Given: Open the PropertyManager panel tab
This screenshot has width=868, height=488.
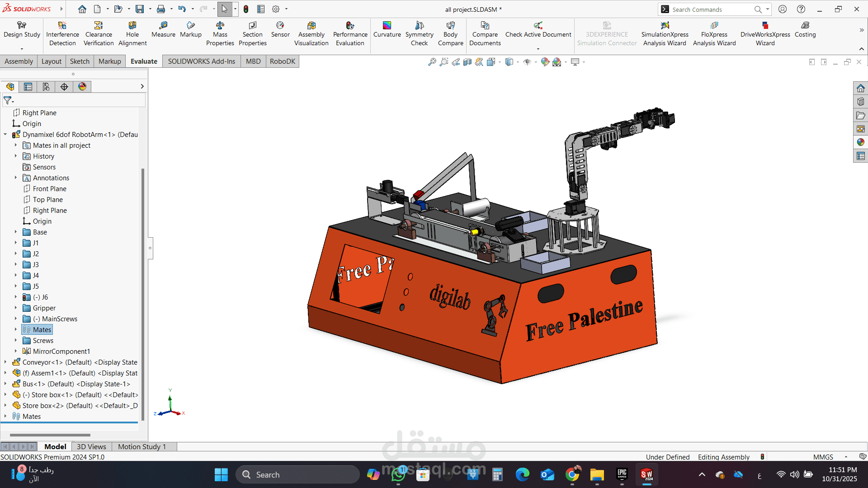Looking at the screenshot, I should [x=28, y=87].
